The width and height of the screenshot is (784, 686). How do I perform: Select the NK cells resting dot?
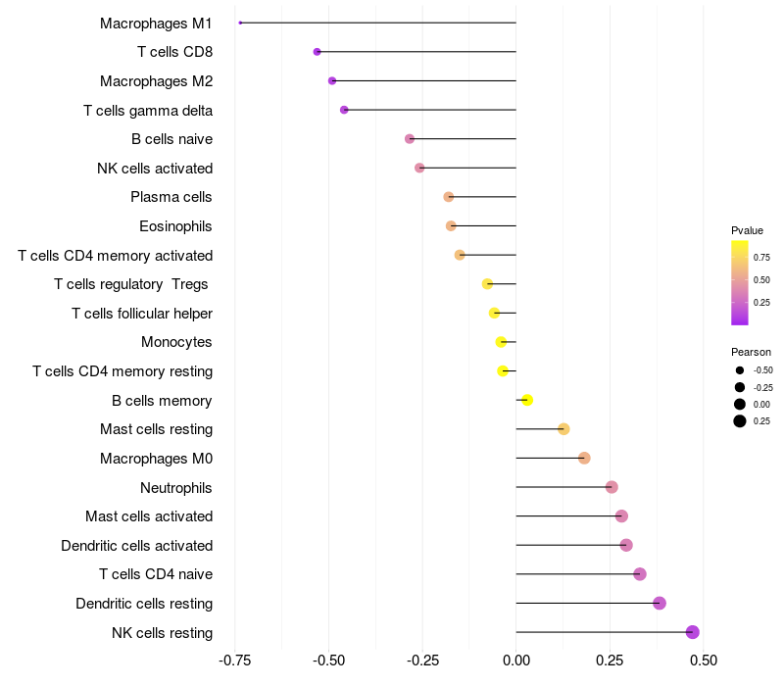pyautogui.click(x=693, y=632)
